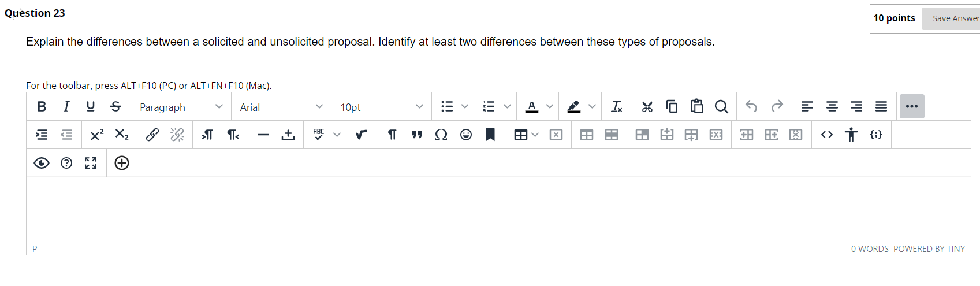Insert a non-breaking space
The image size is (980, 286).
[288, 135]
